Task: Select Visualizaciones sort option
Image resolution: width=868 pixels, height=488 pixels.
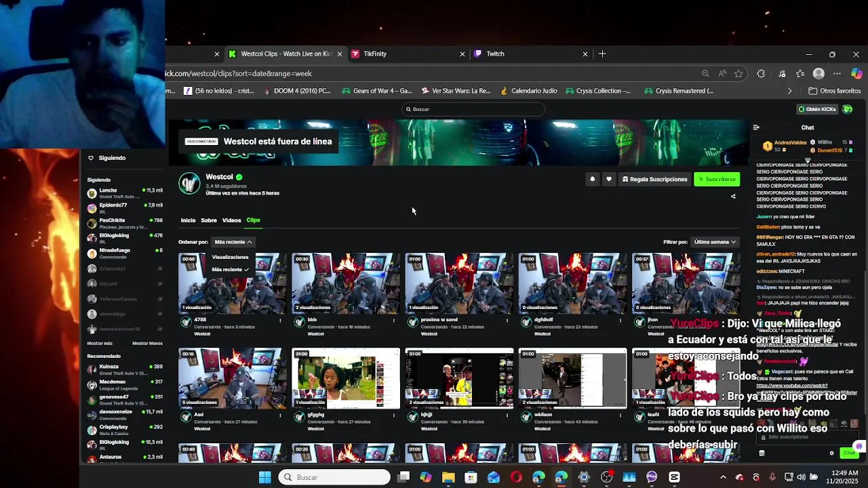Action: 230,258
